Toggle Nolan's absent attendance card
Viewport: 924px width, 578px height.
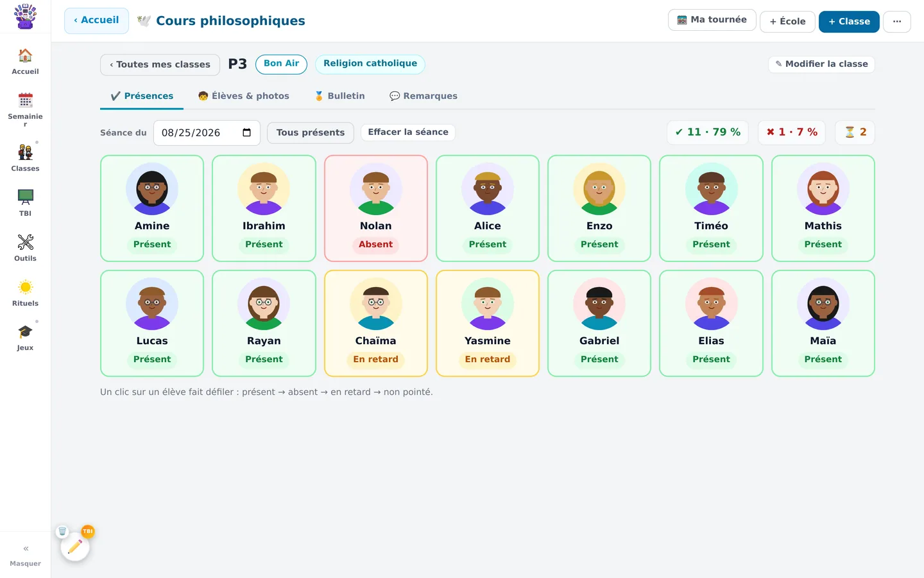point(376,208)
